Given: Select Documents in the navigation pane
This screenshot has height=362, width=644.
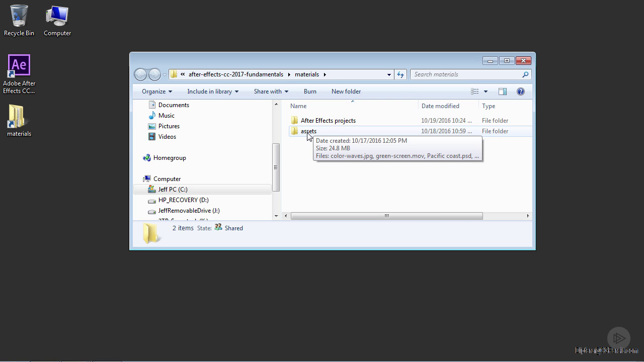Looking at the screenshot, I should (174, 105).
